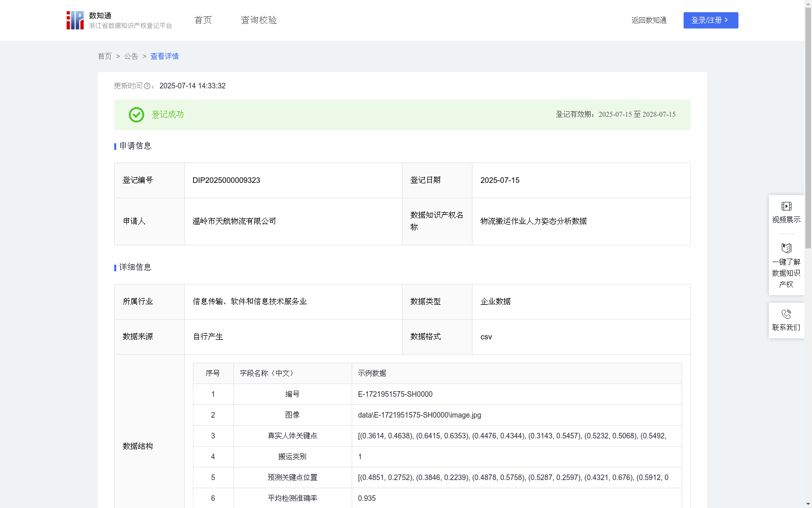Click 查看详情 in the breadcrumb

tap(164, 56)
